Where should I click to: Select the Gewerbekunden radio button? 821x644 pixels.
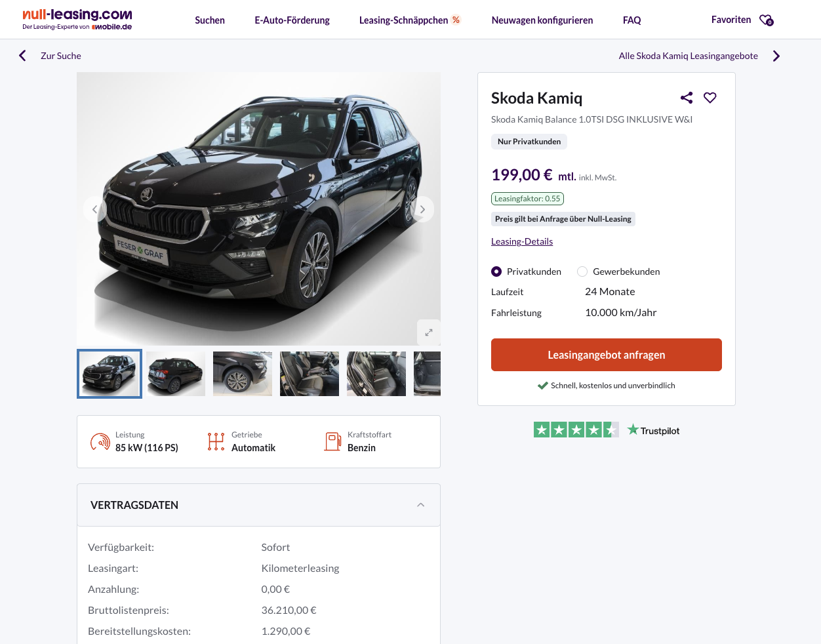coord(582,272)
